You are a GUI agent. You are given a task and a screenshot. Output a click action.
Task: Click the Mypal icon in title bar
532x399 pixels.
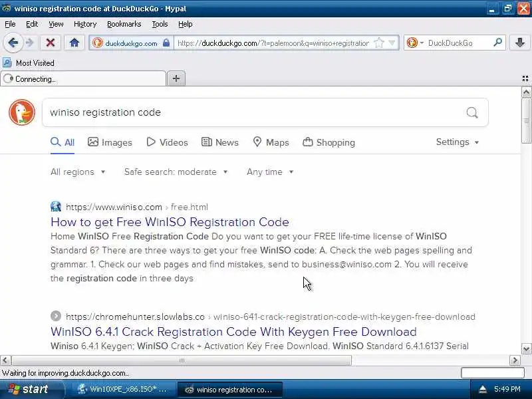[6, 8]
